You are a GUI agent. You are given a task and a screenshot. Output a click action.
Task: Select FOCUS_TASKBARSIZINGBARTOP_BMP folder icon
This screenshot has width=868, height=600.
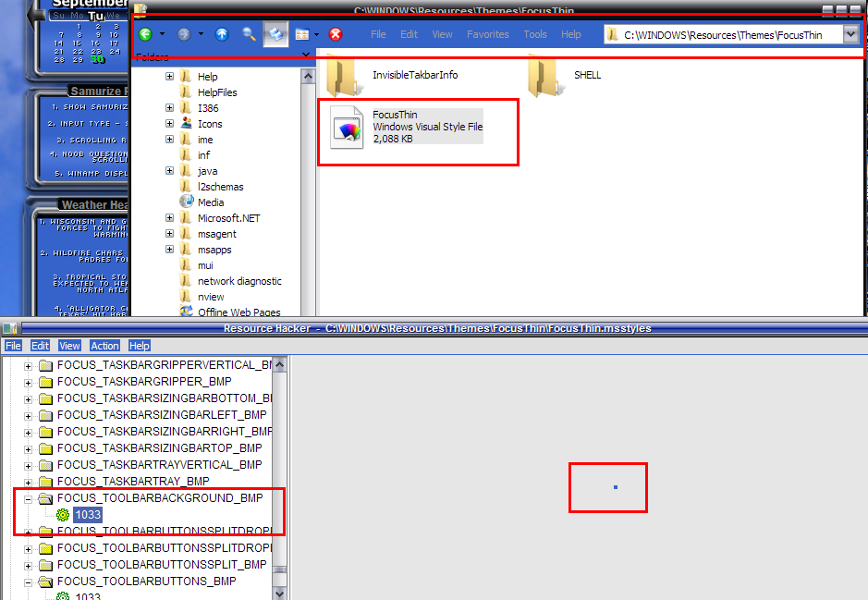click(46, 448)
